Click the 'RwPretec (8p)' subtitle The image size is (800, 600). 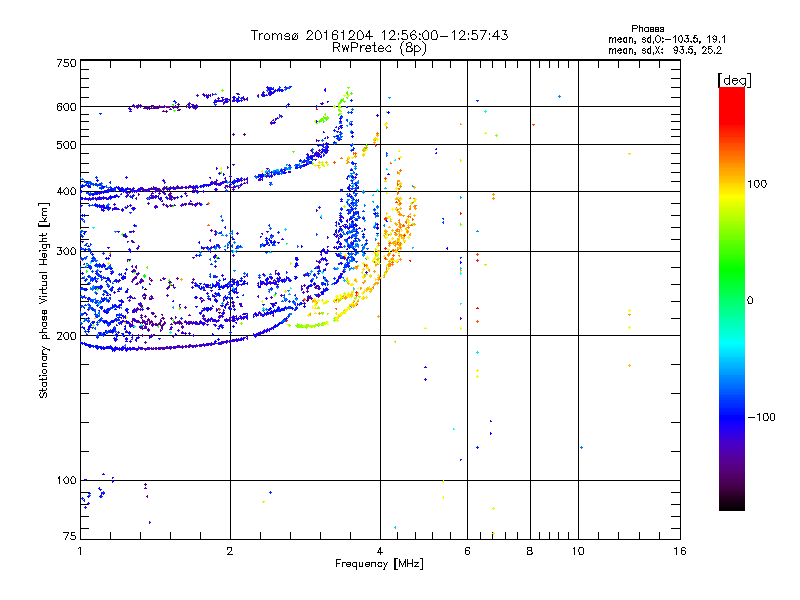click(x=379, y=48)
